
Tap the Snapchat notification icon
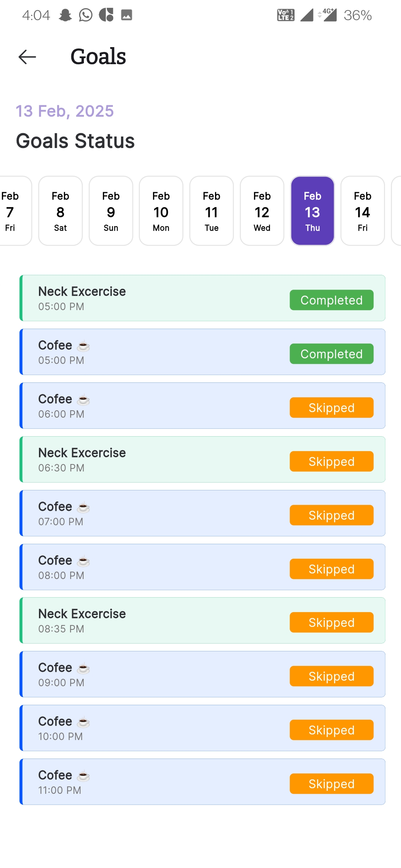click(x=65, y=15)
